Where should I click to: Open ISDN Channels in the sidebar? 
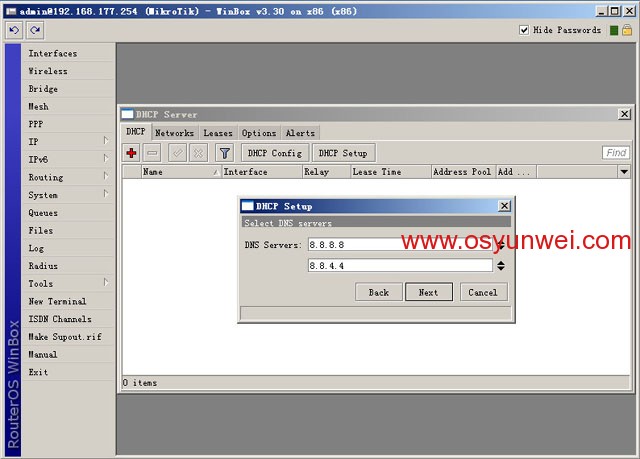68,319
